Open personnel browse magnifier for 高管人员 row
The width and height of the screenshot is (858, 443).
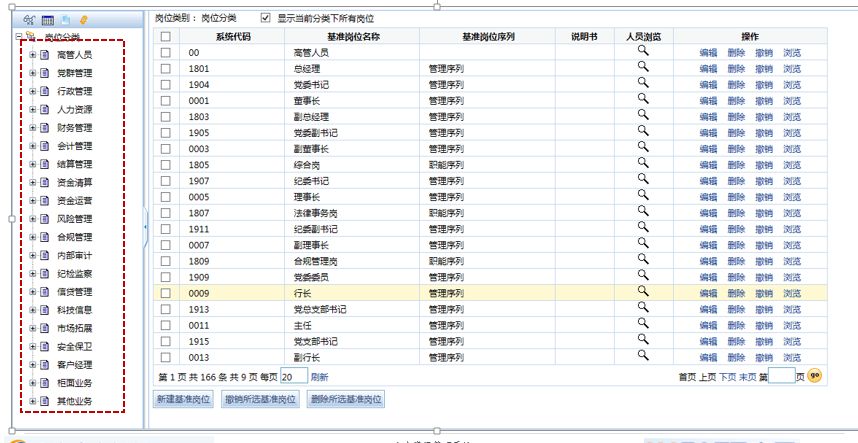pos(643,51)
